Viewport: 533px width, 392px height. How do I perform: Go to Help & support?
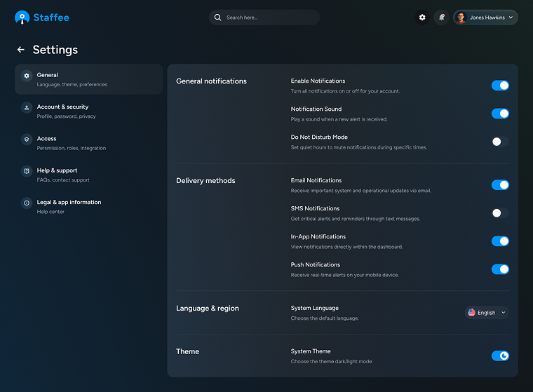coord(89,175)
